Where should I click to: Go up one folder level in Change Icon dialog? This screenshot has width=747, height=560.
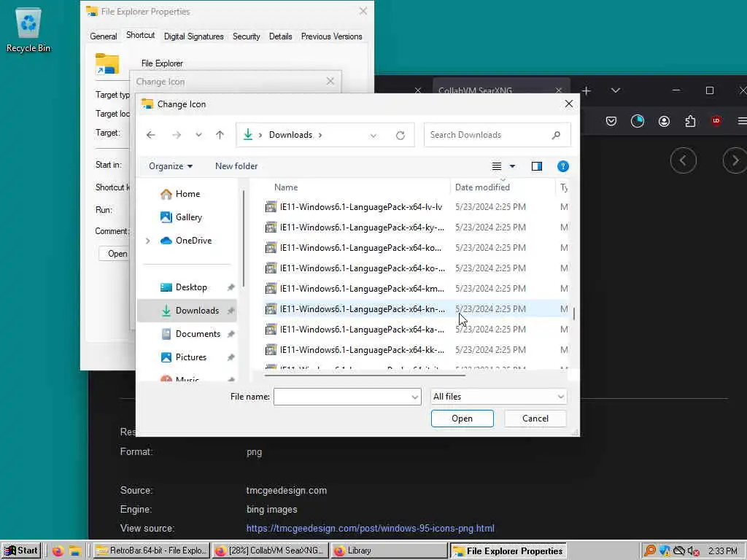220,135
